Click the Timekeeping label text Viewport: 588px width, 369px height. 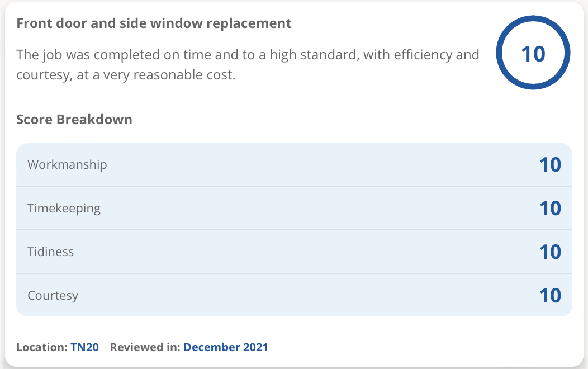64,208
